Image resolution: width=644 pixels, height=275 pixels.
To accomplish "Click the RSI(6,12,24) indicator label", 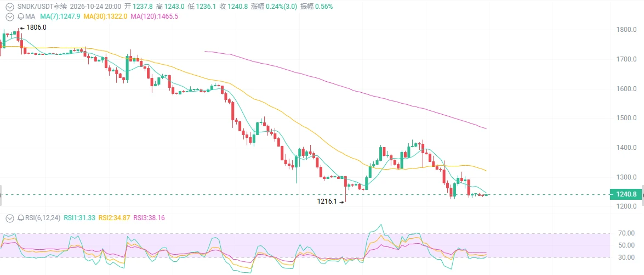I will coord(43,218).
